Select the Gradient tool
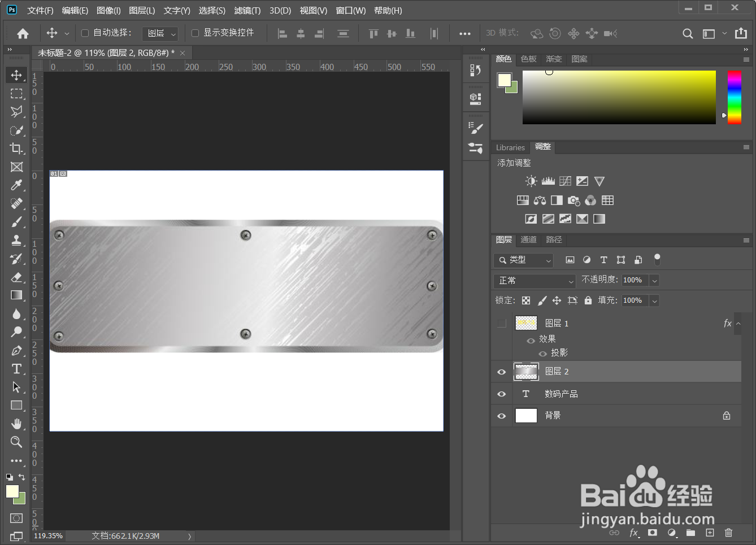Viewport: 756px width, 545px height. (16, 295)
